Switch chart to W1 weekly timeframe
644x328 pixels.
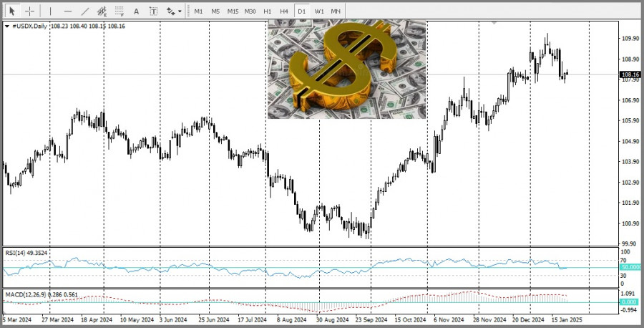click(319, 11)
